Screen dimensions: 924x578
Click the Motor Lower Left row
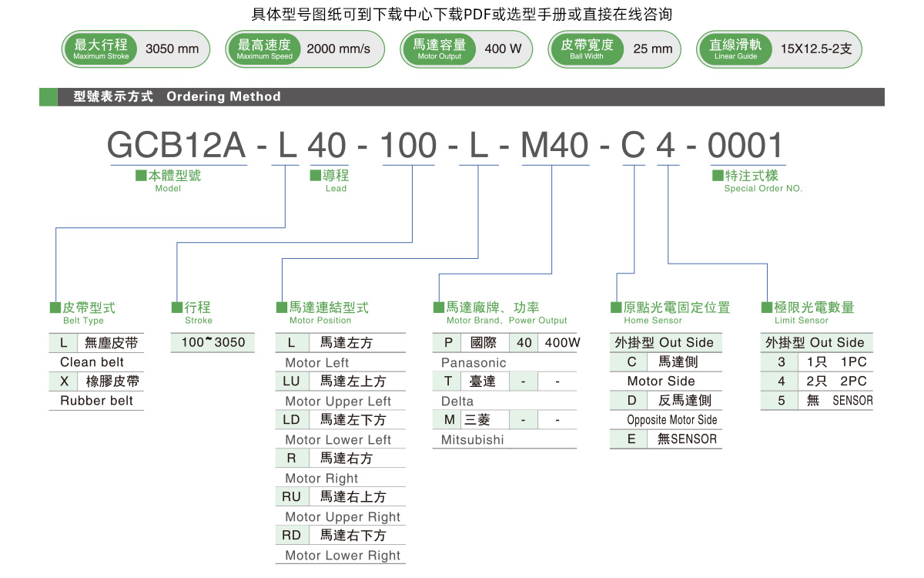(x=340, y=439)
